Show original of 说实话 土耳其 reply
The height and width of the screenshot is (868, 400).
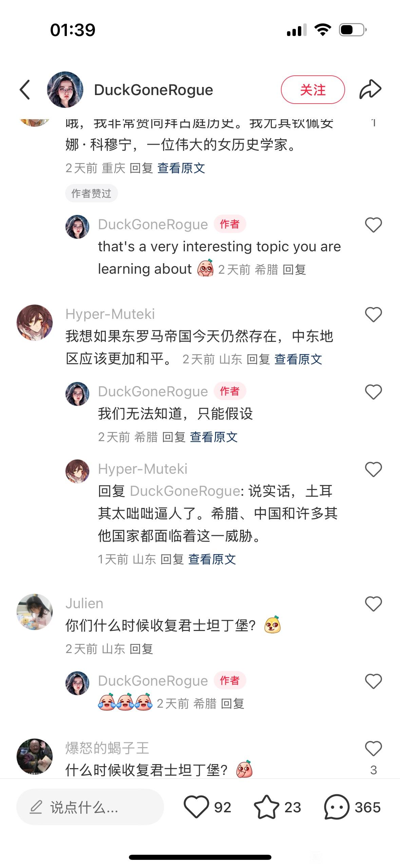click(x=212, y=559)
